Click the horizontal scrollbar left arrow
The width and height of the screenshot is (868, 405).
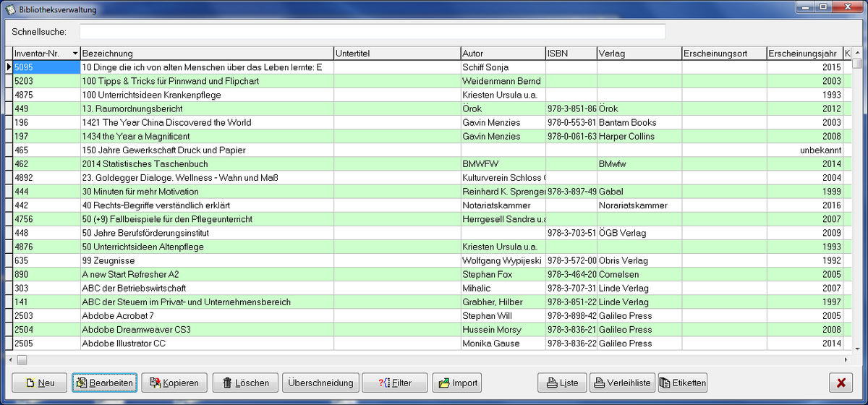pyautogui.click(x=10, y=359)
